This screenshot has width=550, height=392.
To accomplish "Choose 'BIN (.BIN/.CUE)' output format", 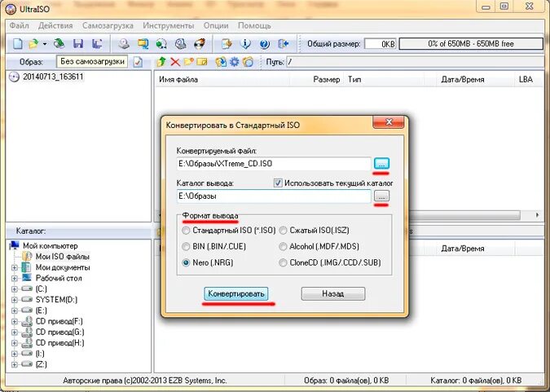I will coord(186,247).
